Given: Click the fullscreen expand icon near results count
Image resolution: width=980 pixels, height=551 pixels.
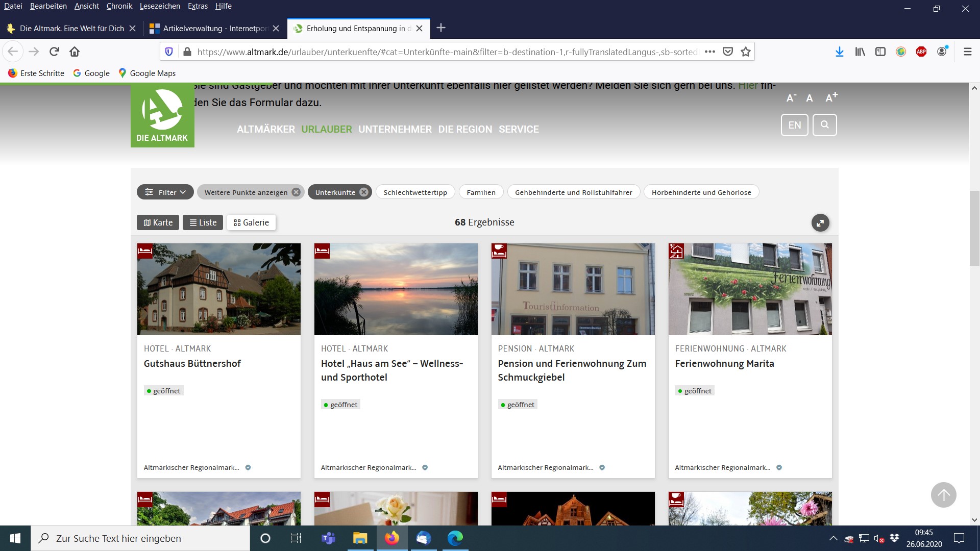Looking at the screenshot, I should pos(820,222).
